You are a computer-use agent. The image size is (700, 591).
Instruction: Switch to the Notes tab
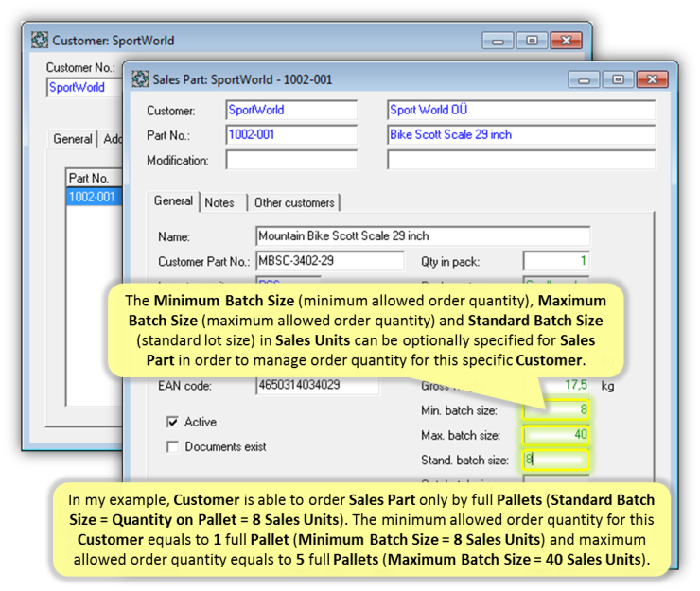coord(220,202)
